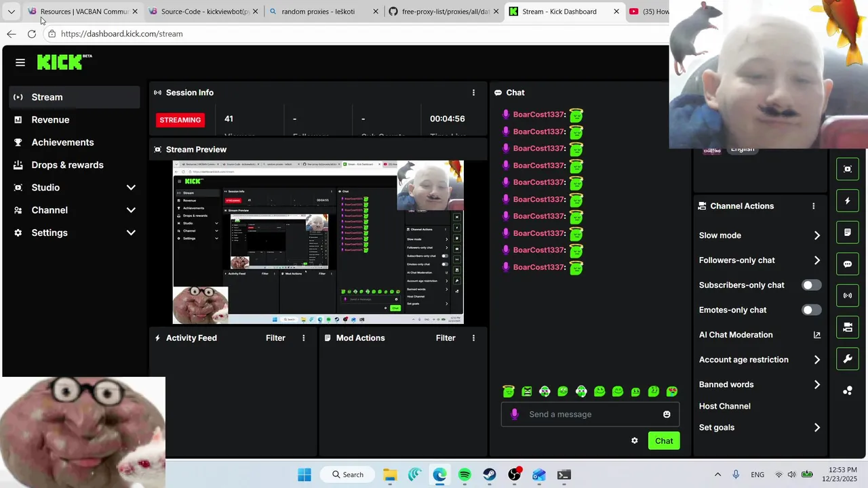Toggle Emotes-only chat switch
This screenshot has height=488, width=868.
pyautogui.click(x=811, y=310)
